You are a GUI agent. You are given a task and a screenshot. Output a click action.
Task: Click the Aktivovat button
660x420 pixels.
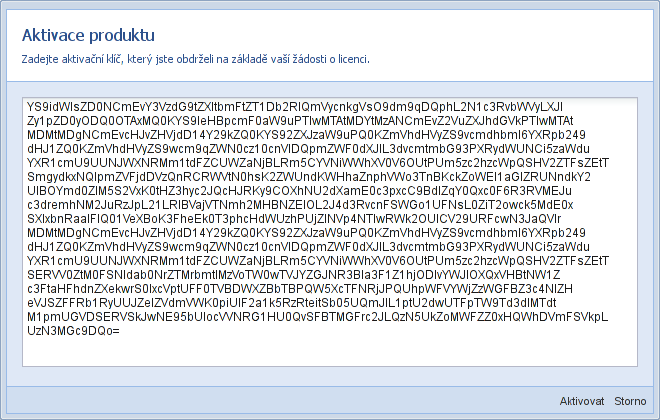point(582,399)
